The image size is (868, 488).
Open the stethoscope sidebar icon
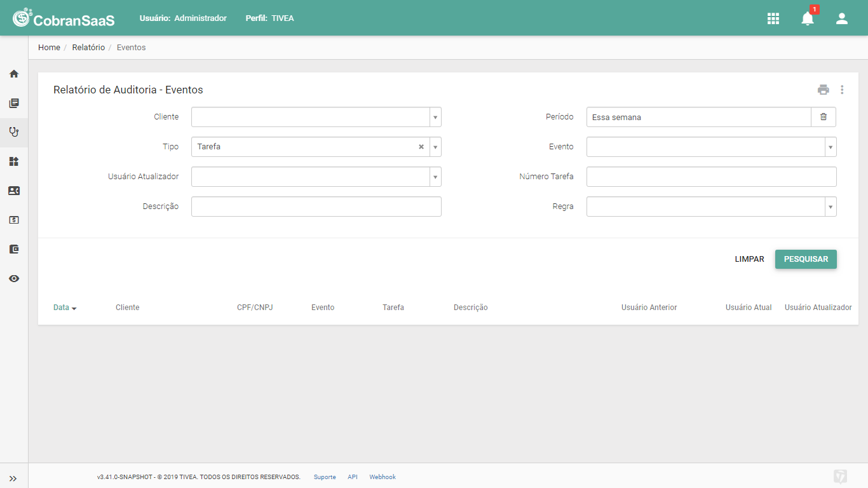pos(14,132)
